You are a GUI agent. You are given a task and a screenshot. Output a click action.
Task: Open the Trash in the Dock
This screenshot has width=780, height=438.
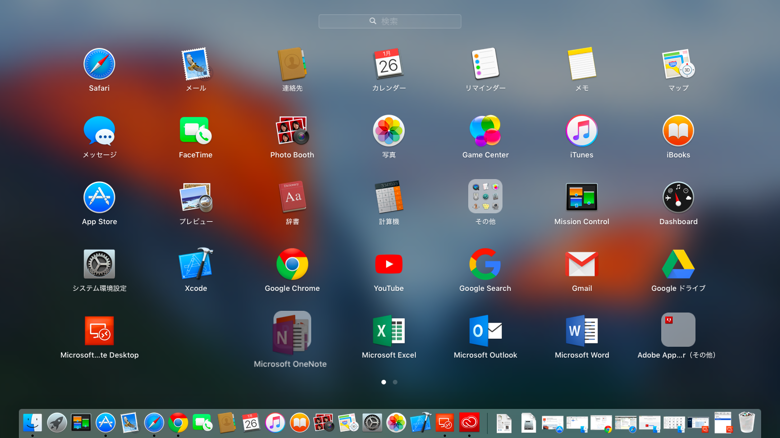click(746, 423)
